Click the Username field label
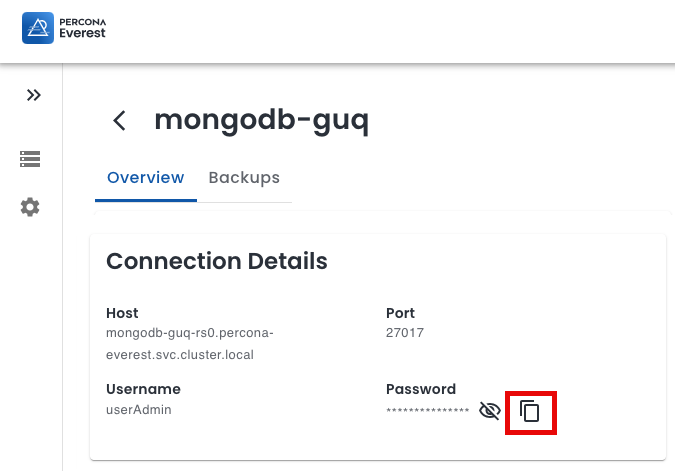 [143, 389]
